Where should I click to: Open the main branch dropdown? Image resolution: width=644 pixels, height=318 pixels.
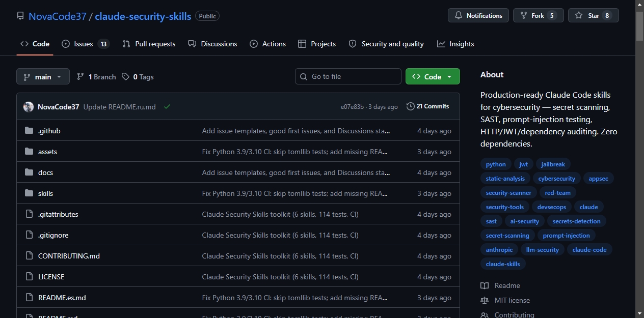pyautogui.click(x=43, y=77)
